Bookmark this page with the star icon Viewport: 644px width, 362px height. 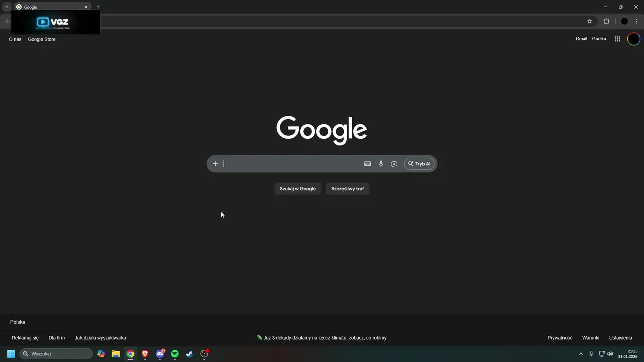tap(590, 21)
